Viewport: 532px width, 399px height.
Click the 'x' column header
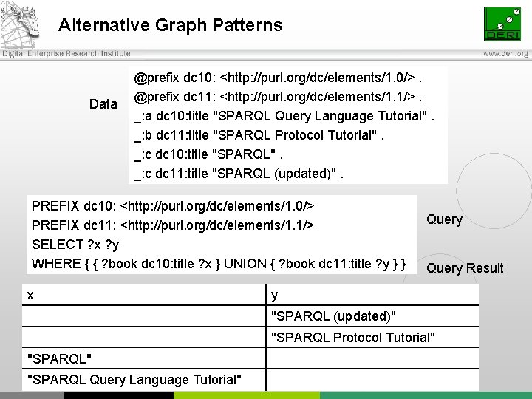(x=144, y=295)
